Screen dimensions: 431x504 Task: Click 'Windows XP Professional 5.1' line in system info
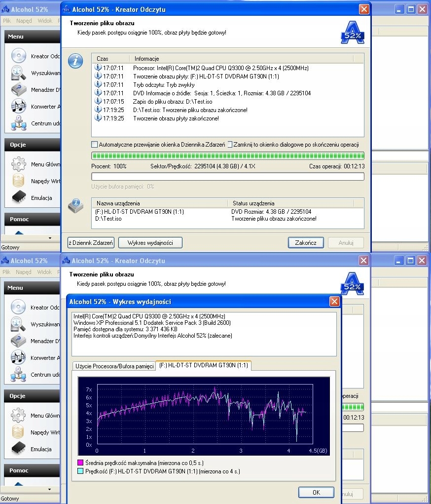(x=152, y=323)
